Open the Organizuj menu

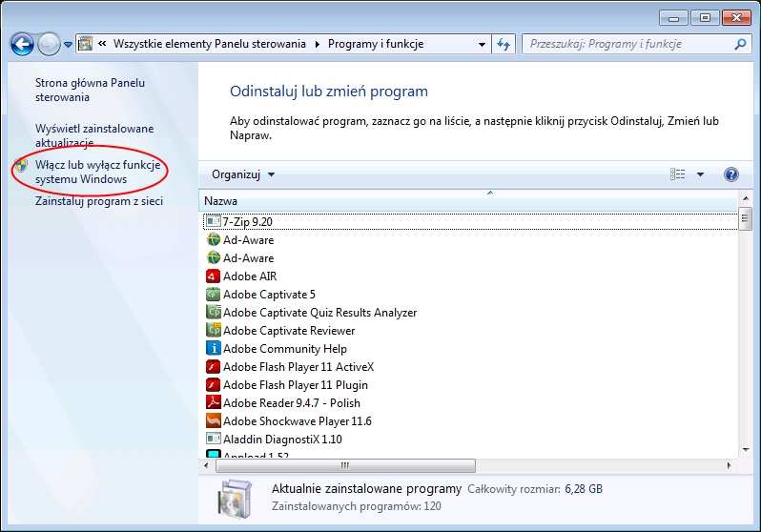pyautogui.click(x=243, y=174)
